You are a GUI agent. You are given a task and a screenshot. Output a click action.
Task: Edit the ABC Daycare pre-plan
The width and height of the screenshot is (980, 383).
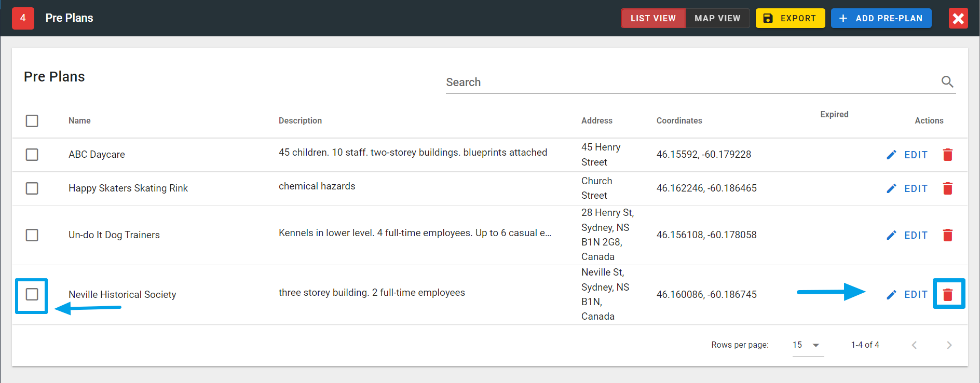[x=907, y=155]
